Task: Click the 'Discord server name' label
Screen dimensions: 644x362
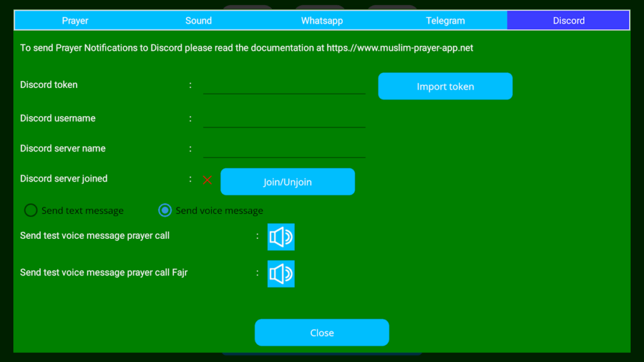Action: tap(63, 148)
